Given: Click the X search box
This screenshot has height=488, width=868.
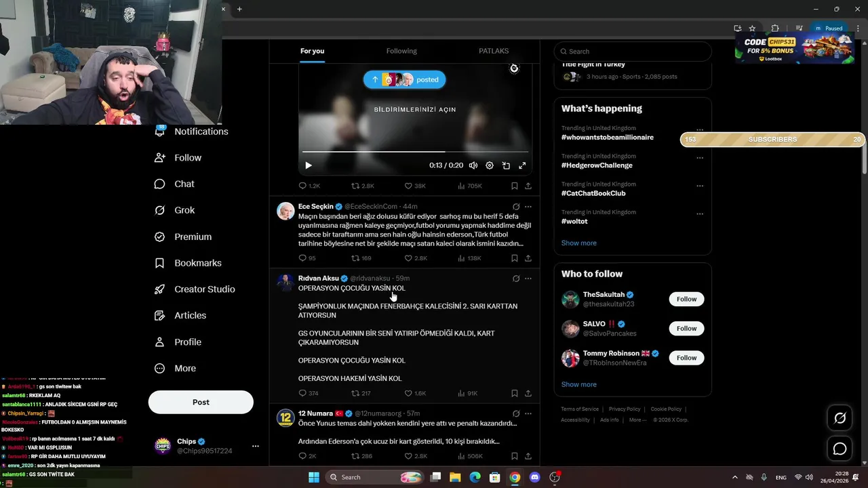Looking at the screenshot, I should coord(633,52).
